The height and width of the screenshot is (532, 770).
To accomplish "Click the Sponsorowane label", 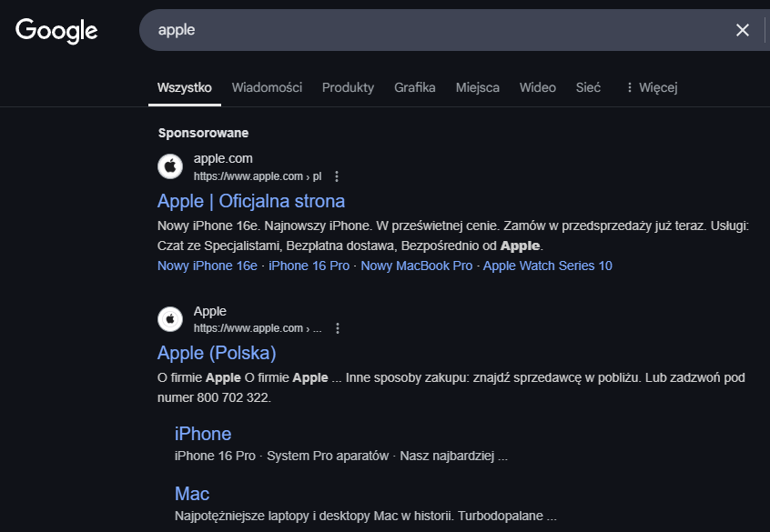I will [x=203, y=133].
